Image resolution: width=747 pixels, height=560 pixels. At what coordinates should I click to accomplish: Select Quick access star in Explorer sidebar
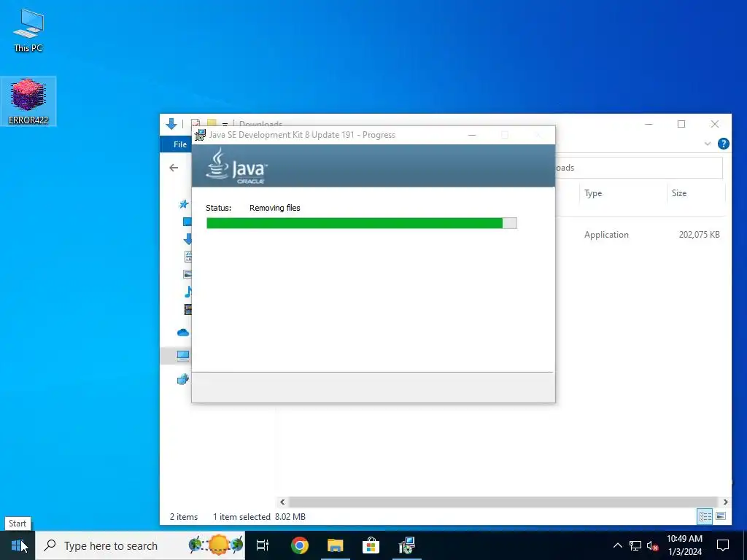point(184,204)
